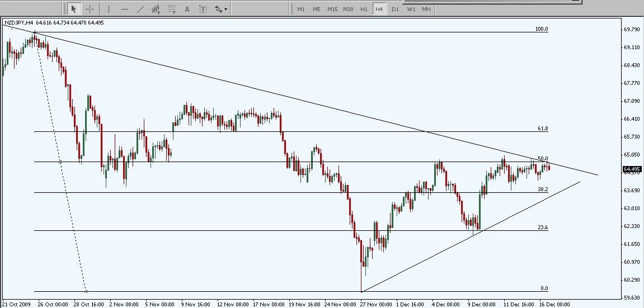644x308 pixels.
Task: Select the cursor arrow tool
Action: click(x=73, y=9)
